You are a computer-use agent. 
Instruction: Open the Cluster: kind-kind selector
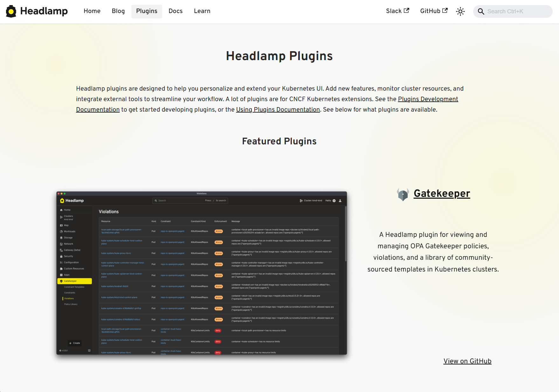coord(311,201)
